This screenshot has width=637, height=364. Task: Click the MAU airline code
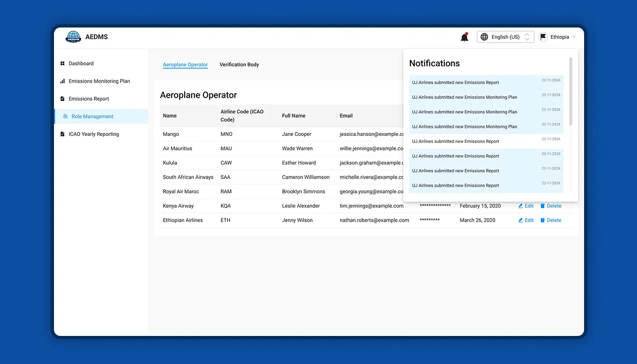tap(226, 148)
